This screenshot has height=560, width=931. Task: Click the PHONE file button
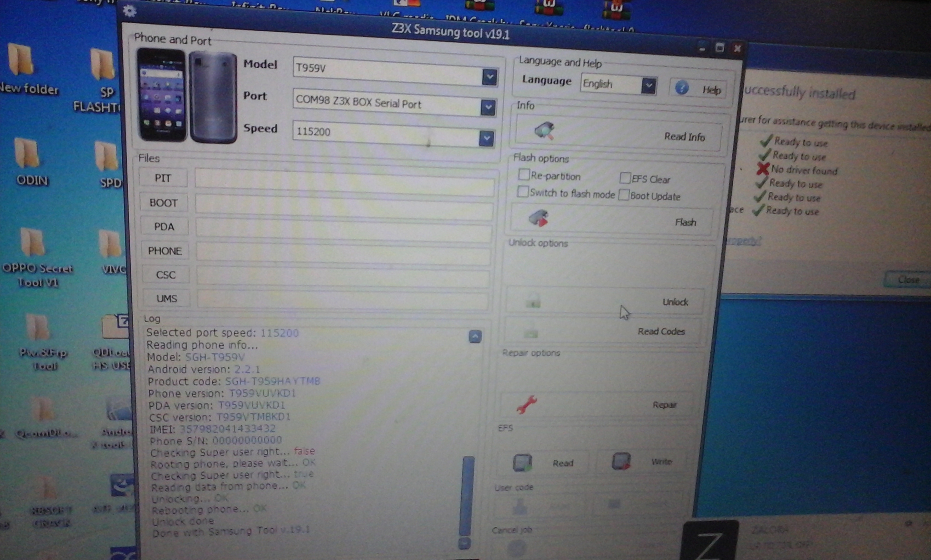(165, 250)
